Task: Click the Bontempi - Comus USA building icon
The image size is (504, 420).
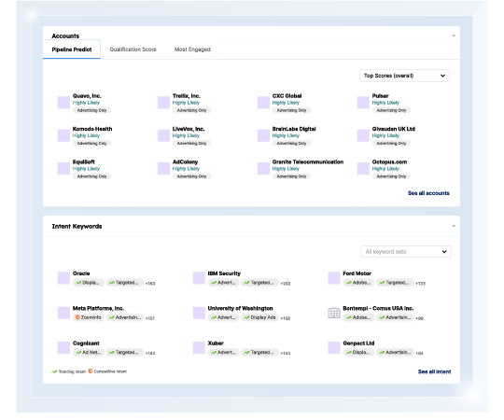Action: (x=333, y=313)
